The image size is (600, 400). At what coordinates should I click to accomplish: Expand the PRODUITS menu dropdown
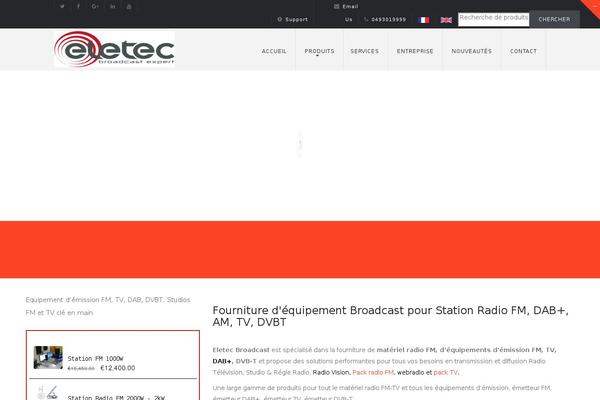point(319,51)
